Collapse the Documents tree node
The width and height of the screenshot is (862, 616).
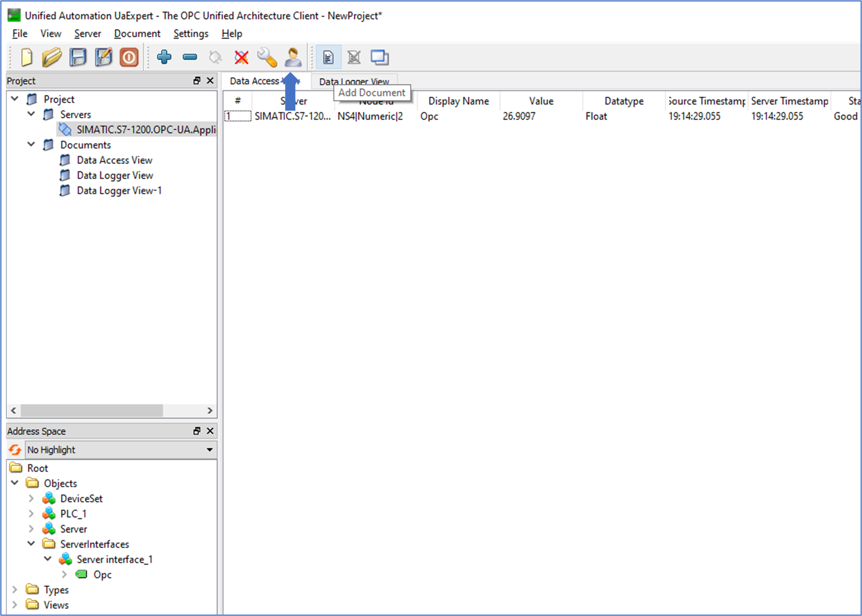31,145
